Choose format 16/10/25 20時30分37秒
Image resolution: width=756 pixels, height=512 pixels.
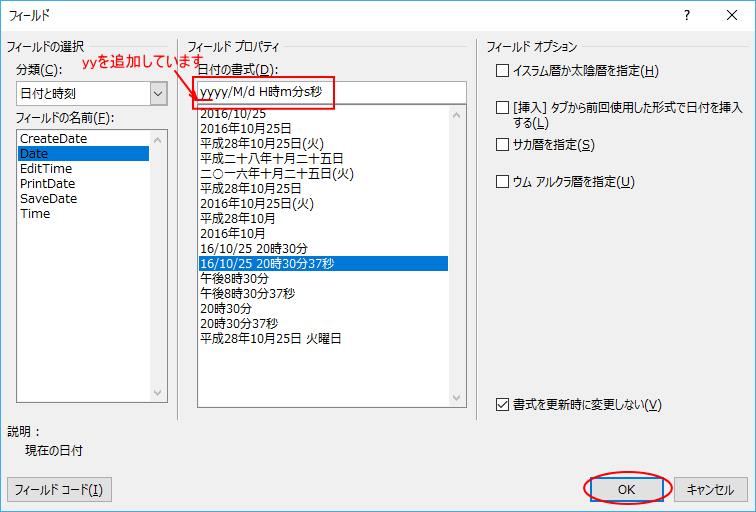pos(323,263)
